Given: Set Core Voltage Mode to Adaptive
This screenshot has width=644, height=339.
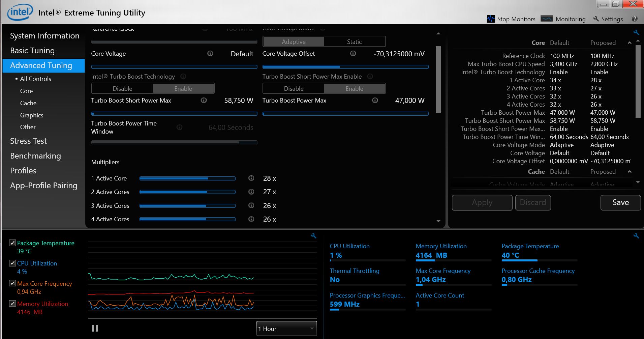Looking at the screenshot, I should 294,41.
